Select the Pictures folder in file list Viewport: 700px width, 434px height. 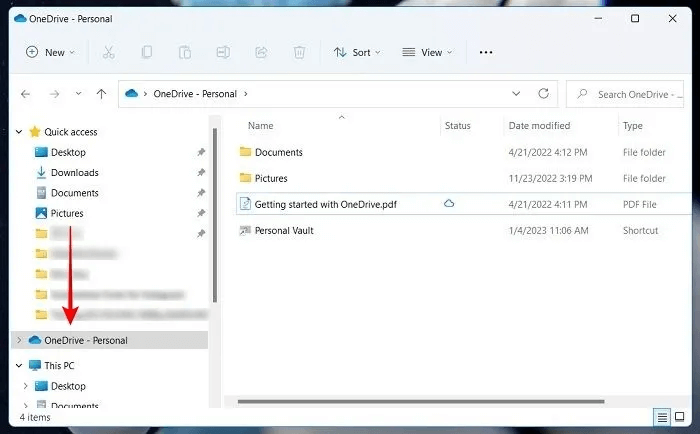coord(271,178)
